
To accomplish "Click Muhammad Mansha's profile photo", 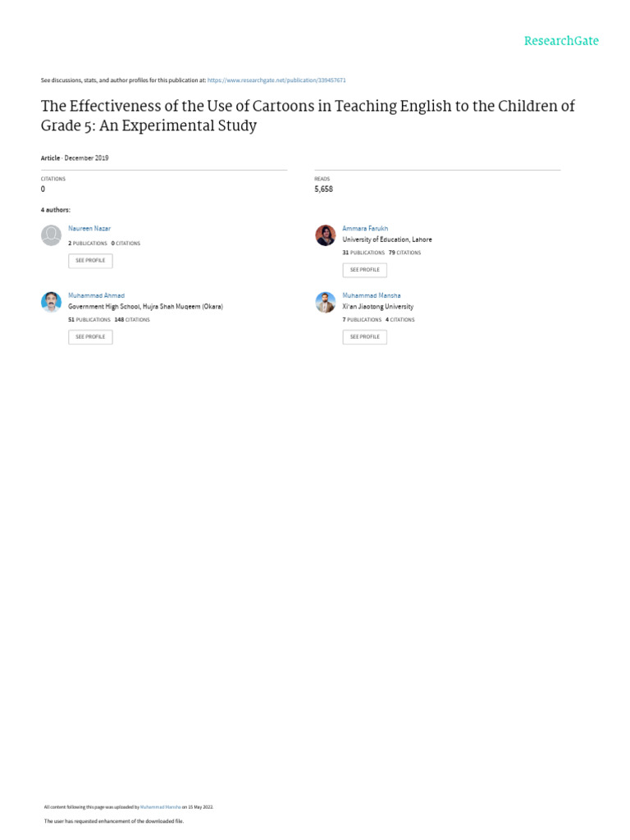I will tap(326, 302).
